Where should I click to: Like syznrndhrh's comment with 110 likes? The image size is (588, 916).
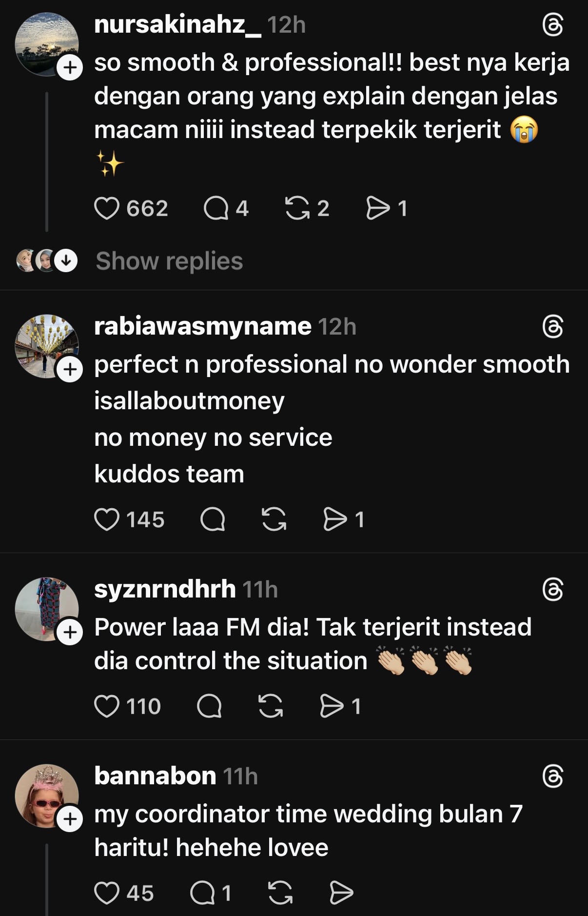click(x=107, y=706)
